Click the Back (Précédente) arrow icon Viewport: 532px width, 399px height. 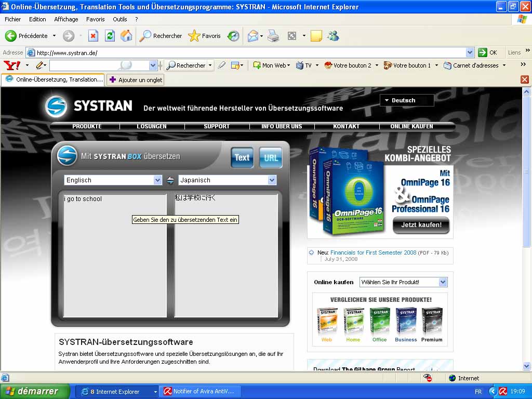coord(10,36)
